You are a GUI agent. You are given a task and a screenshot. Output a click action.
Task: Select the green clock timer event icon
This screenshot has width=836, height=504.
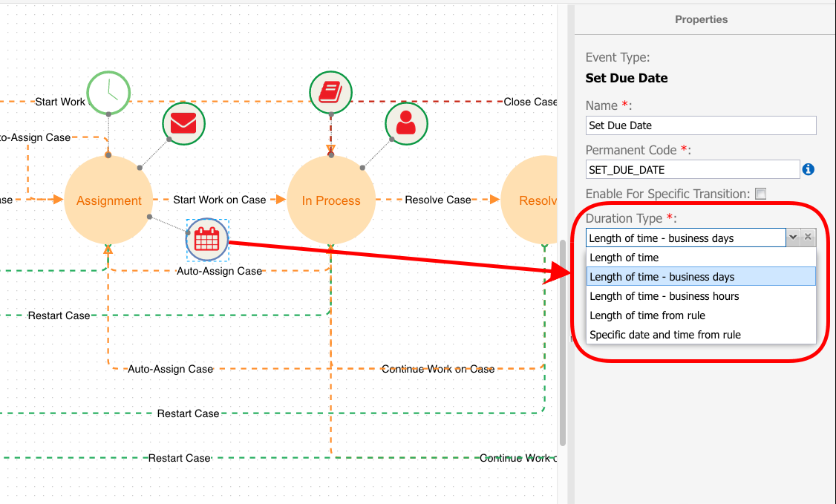(108, 93)
